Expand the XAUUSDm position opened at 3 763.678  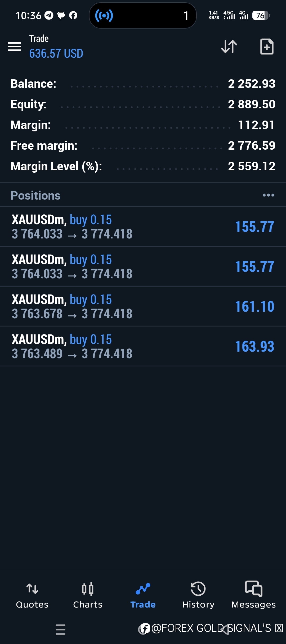(x=143, y=306)
